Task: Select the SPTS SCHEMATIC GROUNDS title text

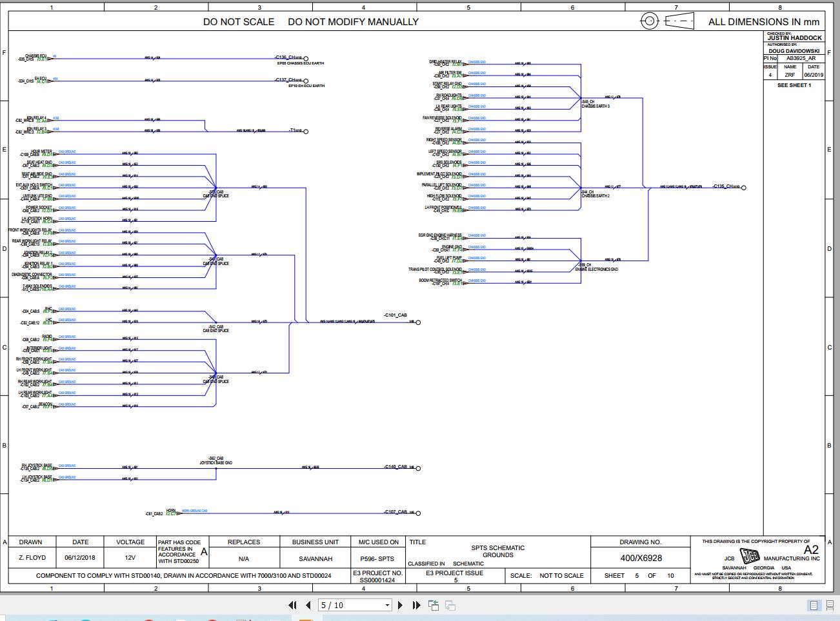Action: pyautogui.click(x=497, y=551)
